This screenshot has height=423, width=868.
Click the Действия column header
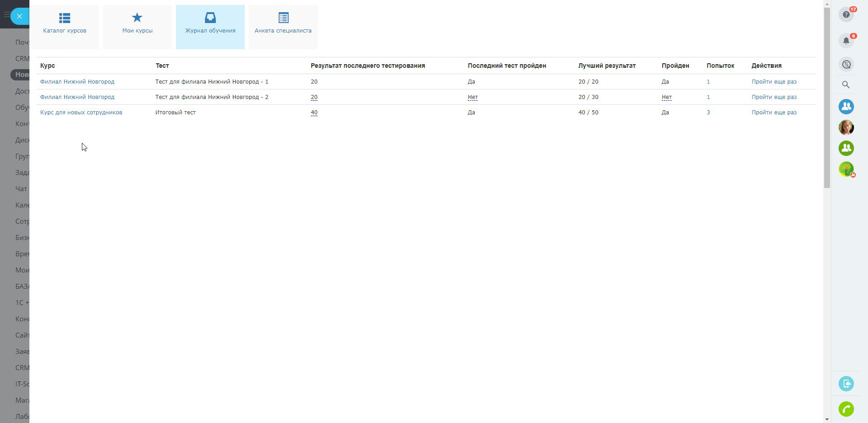pyautogui.click(x=767, y=66)
